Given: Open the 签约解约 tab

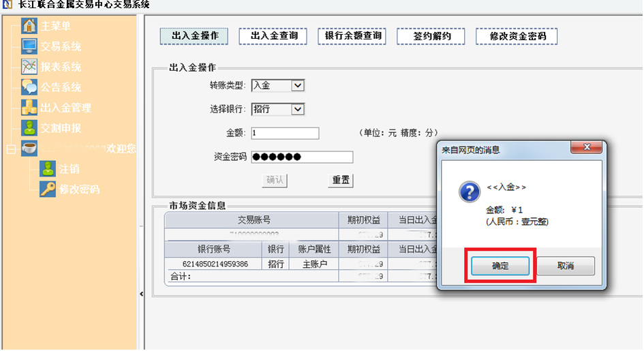Looking at the screenshot, I should coord(431,36).
